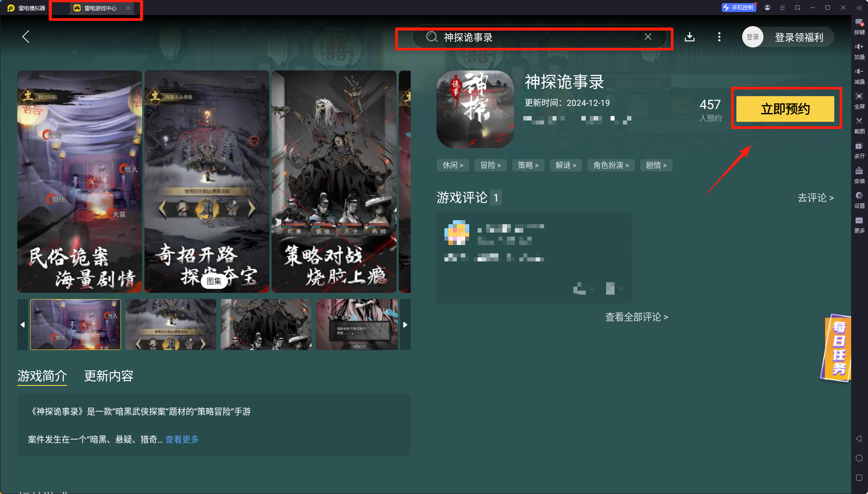Close the 雷电游戏中心 tab
Image resolution: width=868 pixels, height=494 pixels.
tap(128, 8)
